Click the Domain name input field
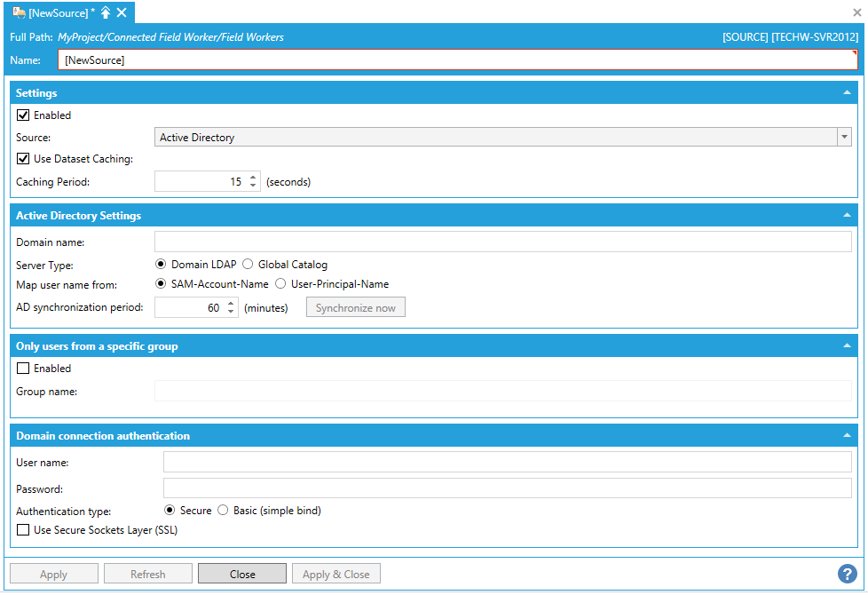 (502, 242)
